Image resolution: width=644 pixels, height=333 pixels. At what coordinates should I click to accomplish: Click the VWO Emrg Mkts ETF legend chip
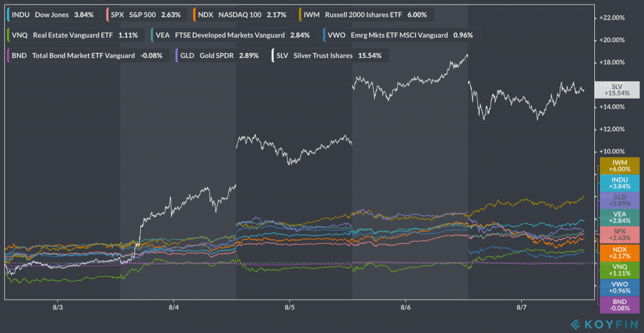(400, 35)
